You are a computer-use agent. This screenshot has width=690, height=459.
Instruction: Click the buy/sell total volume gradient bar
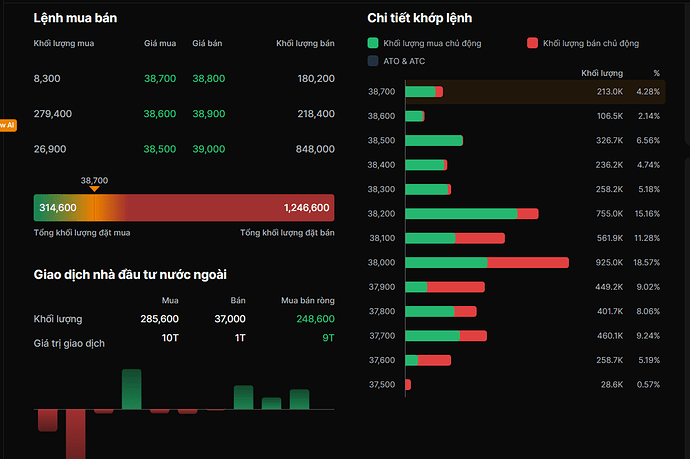[x=184, y=208]
